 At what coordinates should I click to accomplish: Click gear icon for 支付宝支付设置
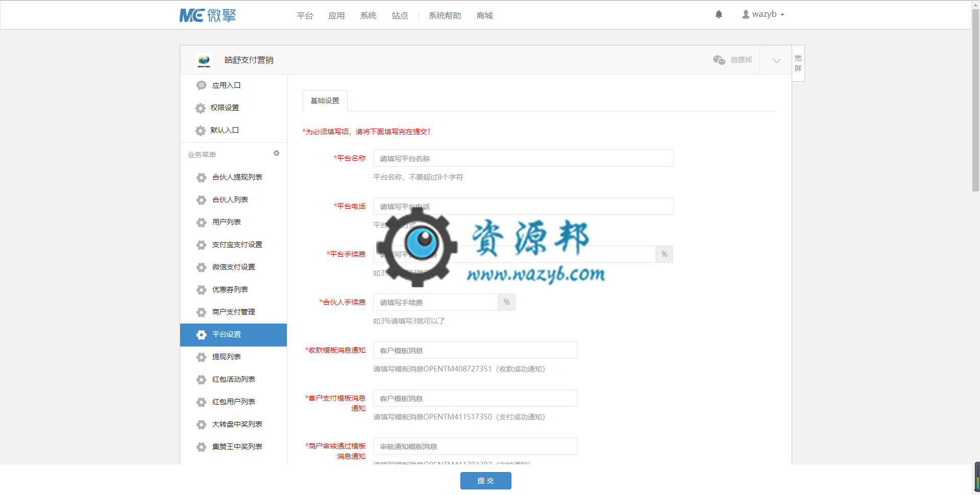coord(201,244)
